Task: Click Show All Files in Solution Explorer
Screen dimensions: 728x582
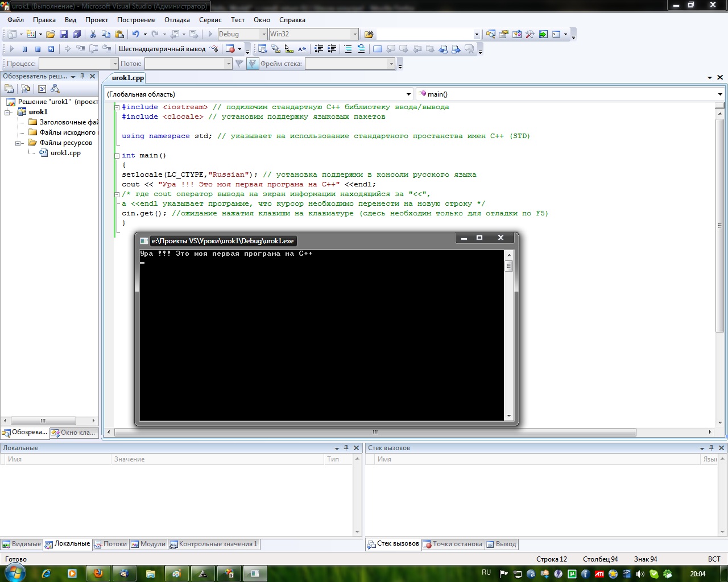Action: point(26,89)
